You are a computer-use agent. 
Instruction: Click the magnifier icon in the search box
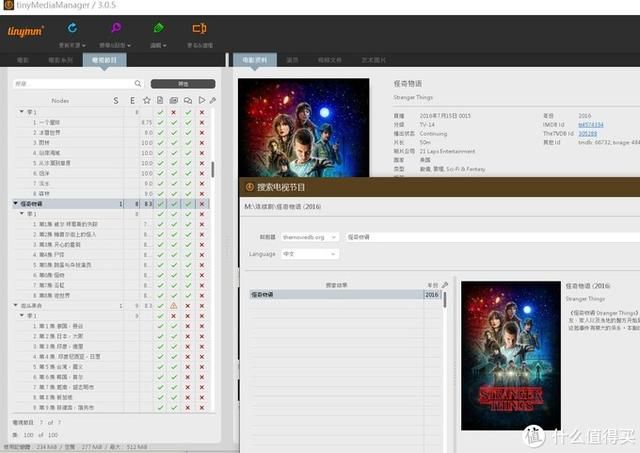138,84
